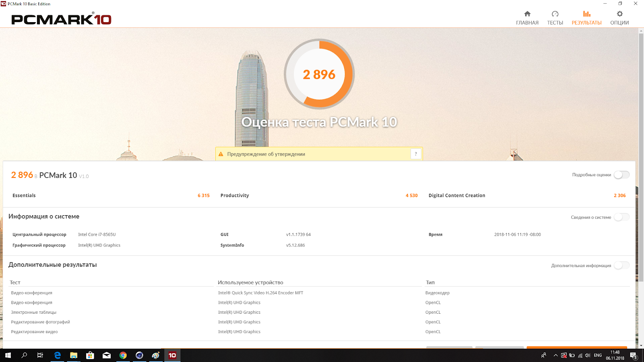Open the Cinebench sphere icon on taskbar

coord(139,355)
